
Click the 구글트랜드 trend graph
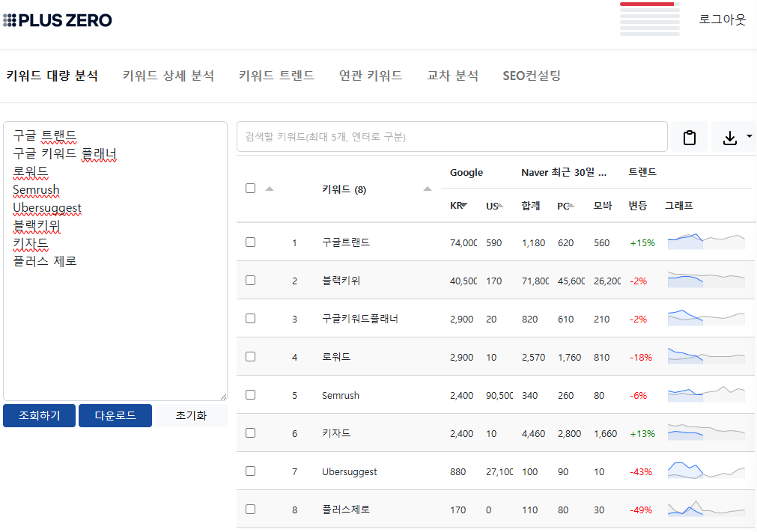(706, 241)
